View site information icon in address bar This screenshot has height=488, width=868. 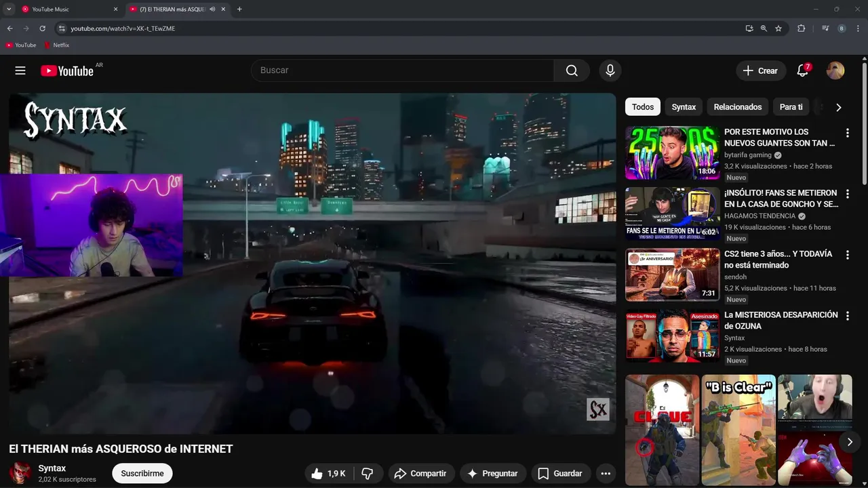(62, 28)
